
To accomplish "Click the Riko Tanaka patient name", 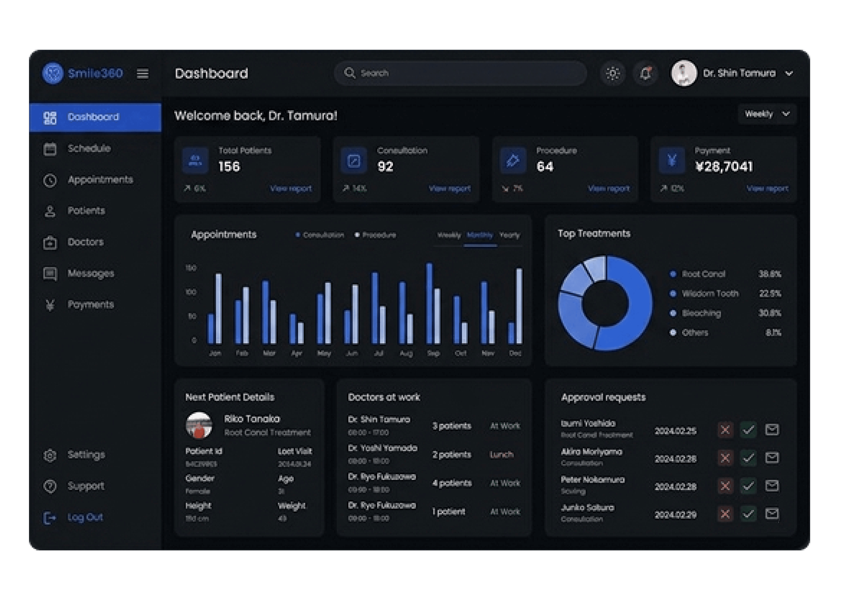I will coord(252,419).
